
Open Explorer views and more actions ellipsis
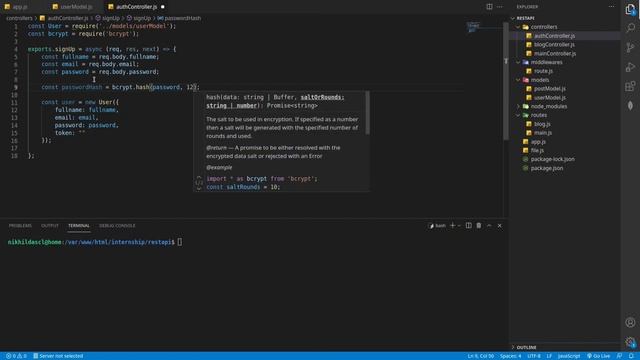coord(611,7)
